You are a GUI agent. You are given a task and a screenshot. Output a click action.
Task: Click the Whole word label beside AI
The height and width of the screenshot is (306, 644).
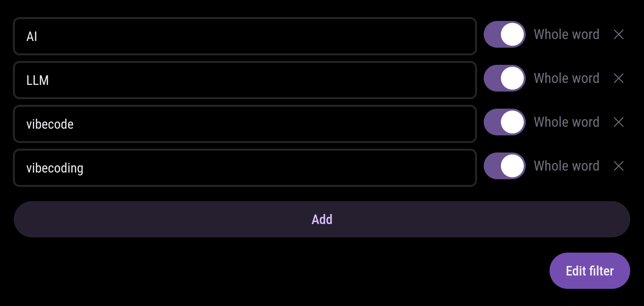tap(566, 34)
